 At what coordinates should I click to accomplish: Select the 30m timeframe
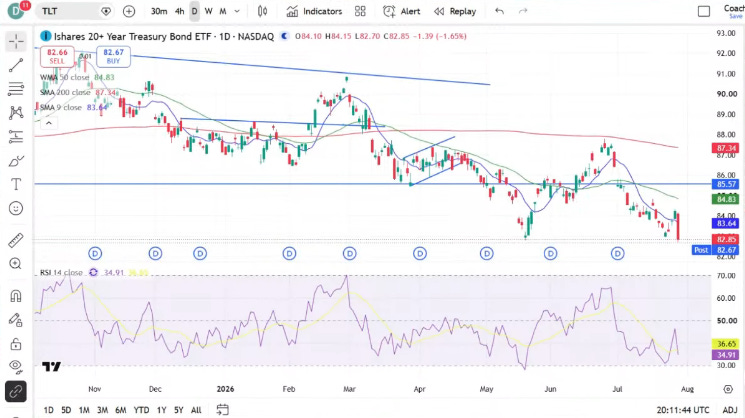(159, 11)
